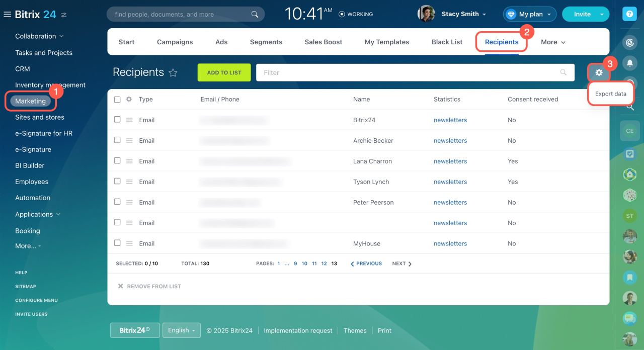Select the Black List tab
Image resolution: width=644 pixels, height=350 pixels.
tap(447, 42)
